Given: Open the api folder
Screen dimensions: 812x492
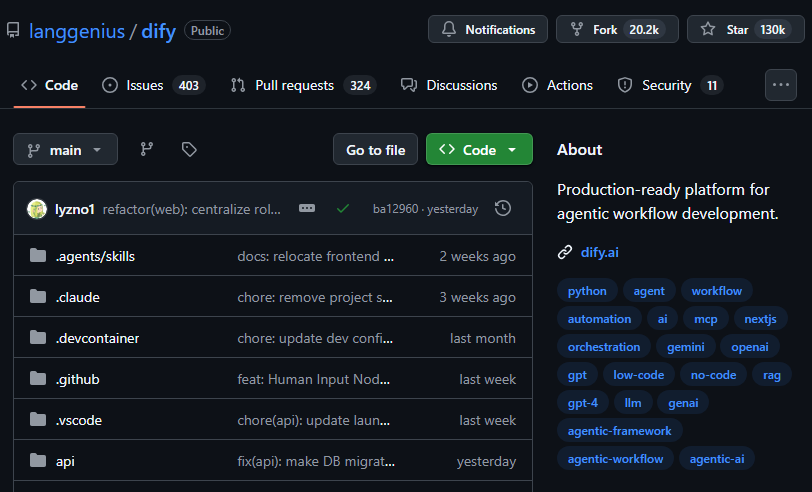Looking at the screenshot, I should (65, 461).
